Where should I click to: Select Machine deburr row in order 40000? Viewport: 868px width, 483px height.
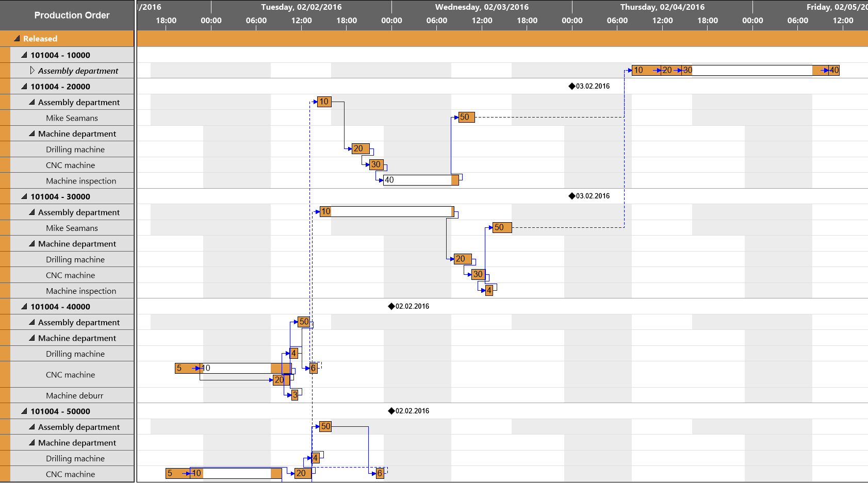(72, 395)
